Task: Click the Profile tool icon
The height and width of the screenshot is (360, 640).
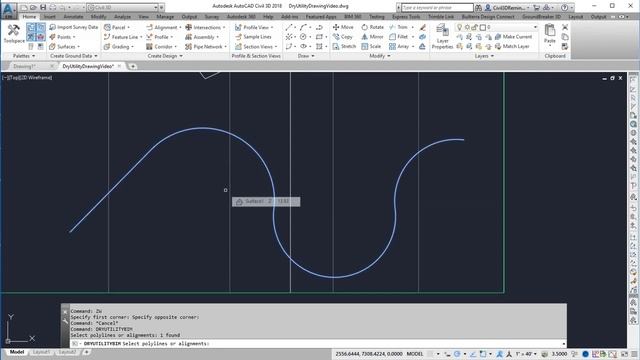Action: (x=149, y=37)
